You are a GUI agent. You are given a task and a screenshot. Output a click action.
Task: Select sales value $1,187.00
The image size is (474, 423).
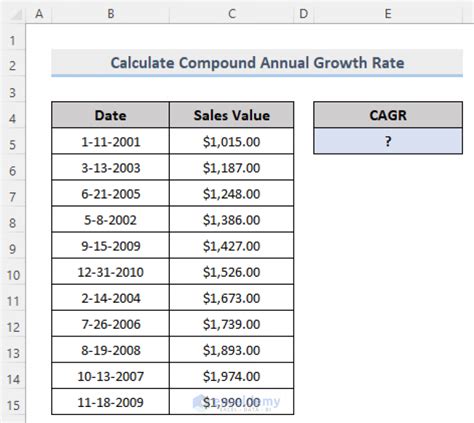(232, 167)
